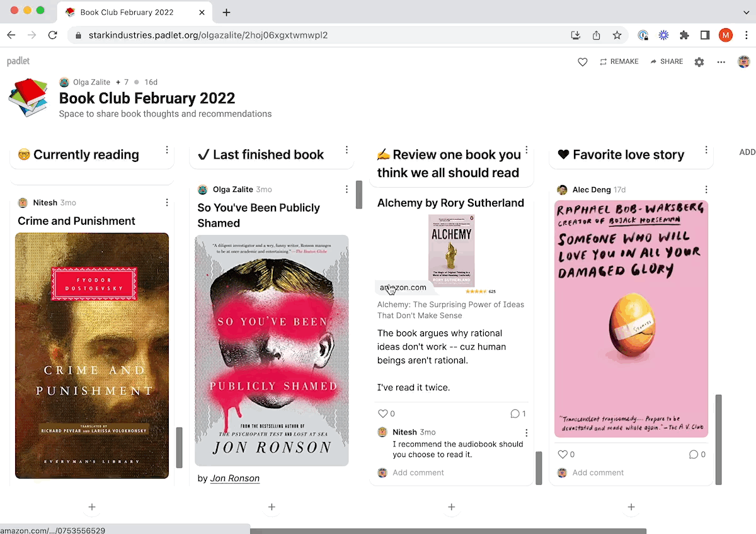
Task: Reload the page
Action: click(x=53, y=35)
